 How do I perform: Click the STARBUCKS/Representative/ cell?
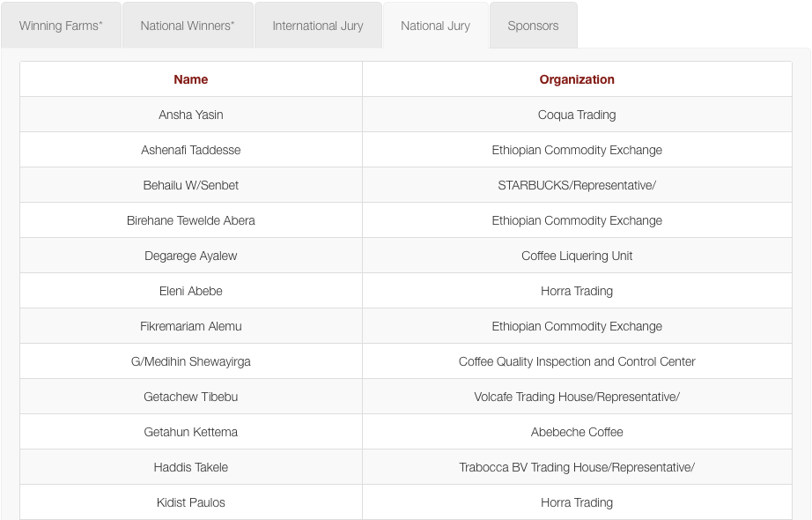577,185
